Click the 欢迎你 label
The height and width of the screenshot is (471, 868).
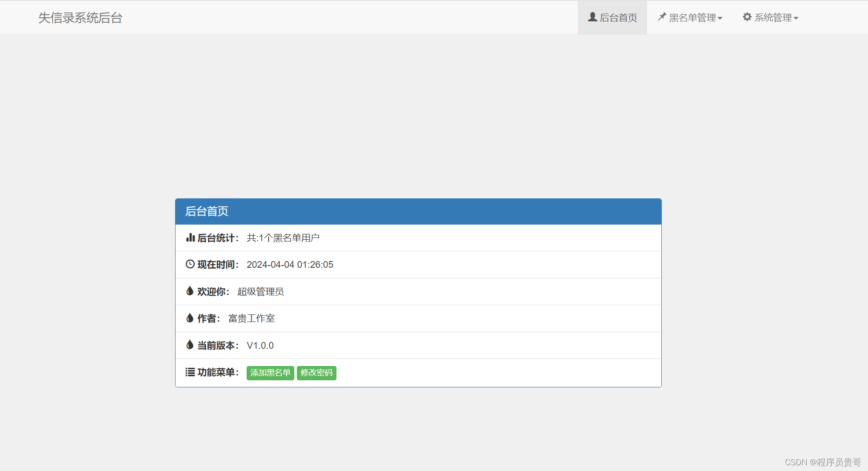point(213,292)
